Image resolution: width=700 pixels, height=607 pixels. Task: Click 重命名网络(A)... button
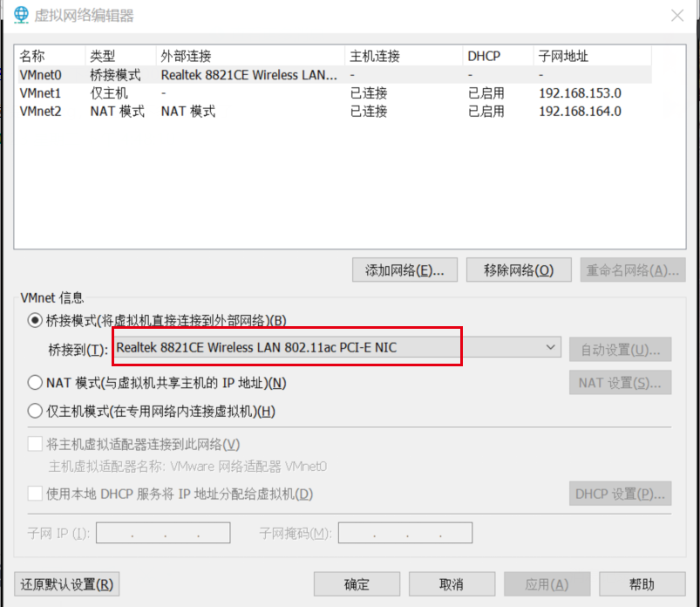(x=633, y=269)
